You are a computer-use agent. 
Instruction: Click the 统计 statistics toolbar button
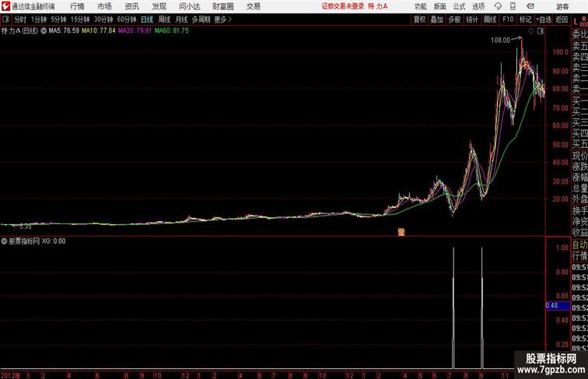(472, 19)
